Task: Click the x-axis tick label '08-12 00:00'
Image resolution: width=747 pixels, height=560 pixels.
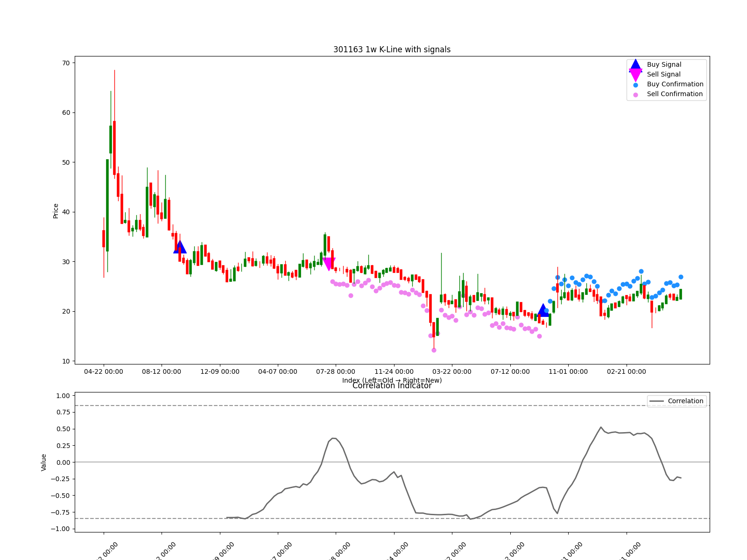Action: pyautogui.click(x=162, y=371)
